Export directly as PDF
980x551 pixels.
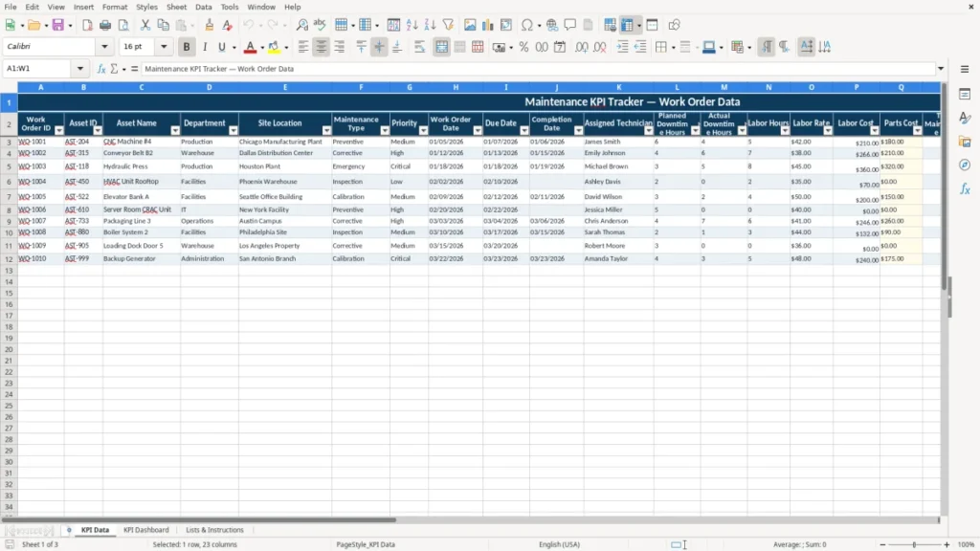[x=87, y=25]
